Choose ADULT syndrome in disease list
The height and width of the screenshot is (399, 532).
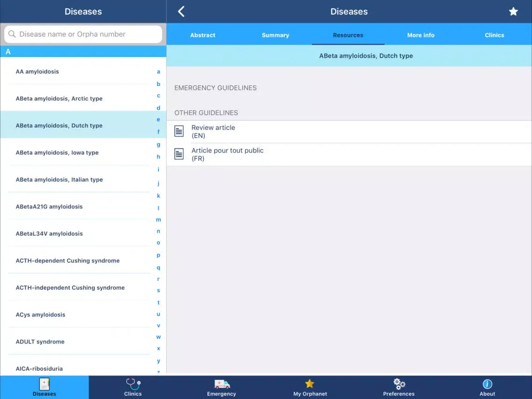40,341
